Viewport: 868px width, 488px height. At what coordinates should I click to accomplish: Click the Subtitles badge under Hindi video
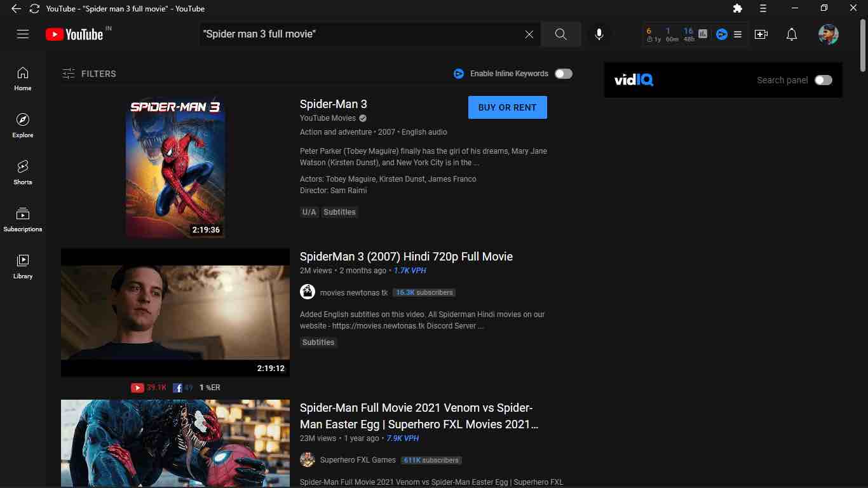(318, 342)
